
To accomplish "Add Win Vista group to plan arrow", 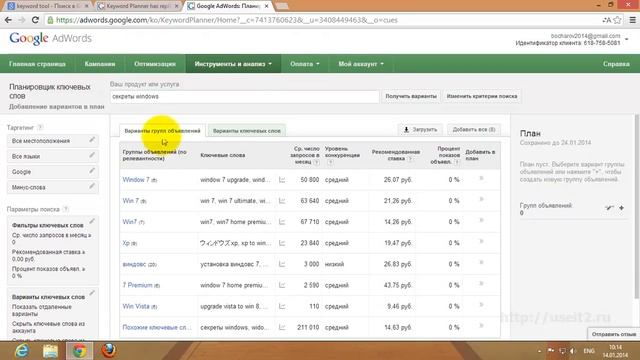I will [x=482, y=305].
